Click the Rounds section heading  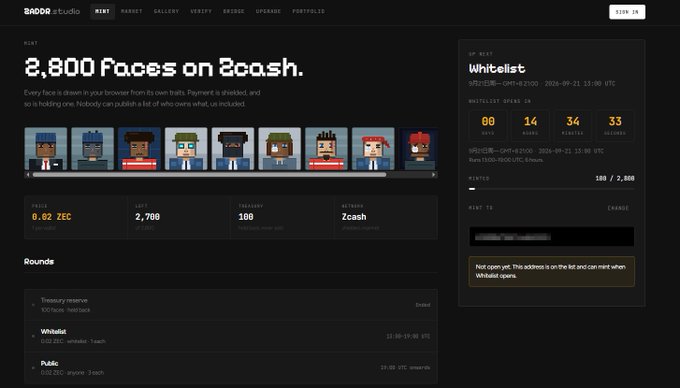[39, 261]
